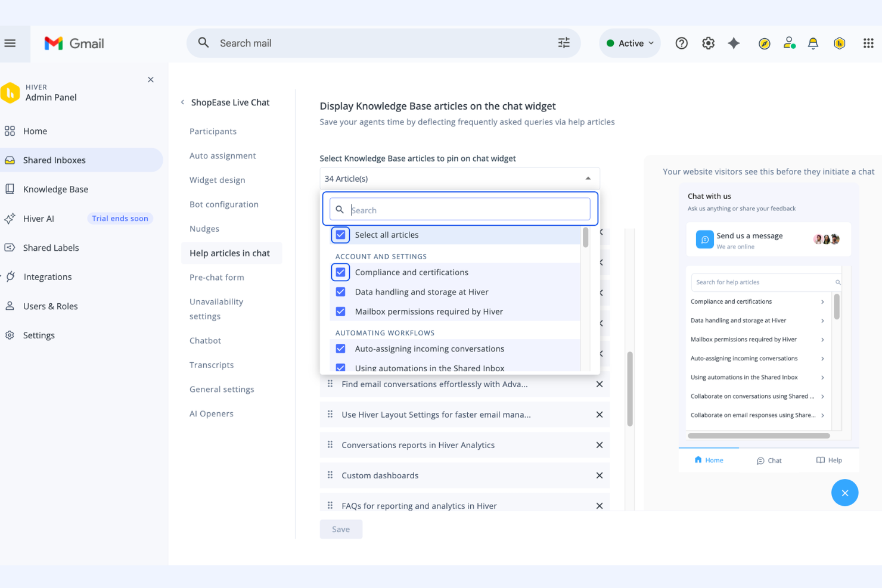
Task: Uncheck Auto-assigning incoming conversations
Action: click(x=340, y=349)
